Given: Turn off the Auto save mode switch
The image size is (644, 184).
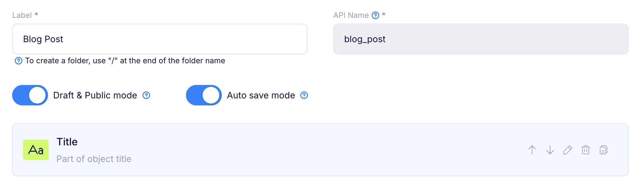Looking at the screenshot, I should (x=204, y=95).
